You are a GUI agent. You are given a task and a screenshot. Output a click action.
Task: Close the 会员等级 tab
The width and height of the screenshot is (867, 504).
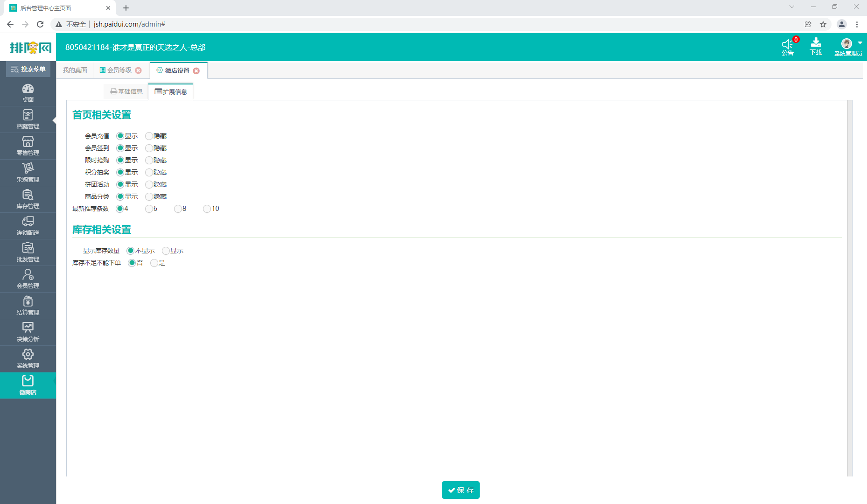(138, 70)
